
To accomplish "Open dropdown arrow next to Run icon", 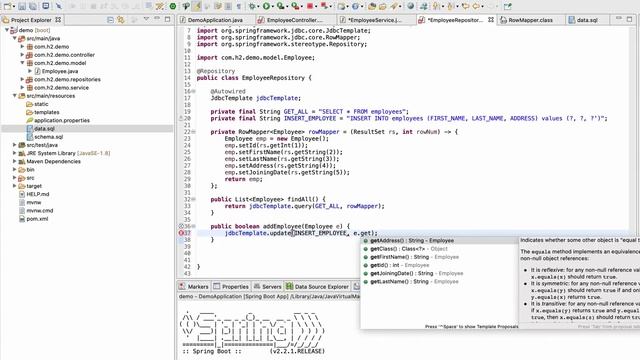I will pyautogui.click(x=273, y=7).
